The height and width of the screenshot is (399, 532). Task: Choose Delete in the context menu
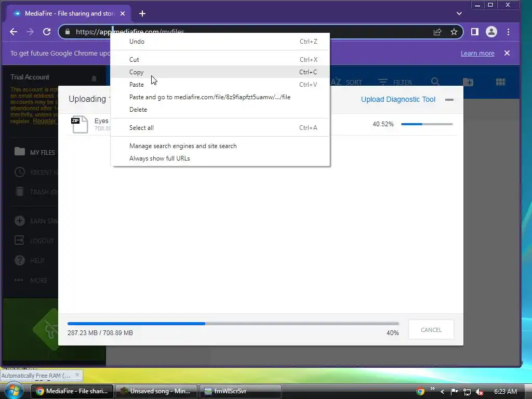point(220,110)
